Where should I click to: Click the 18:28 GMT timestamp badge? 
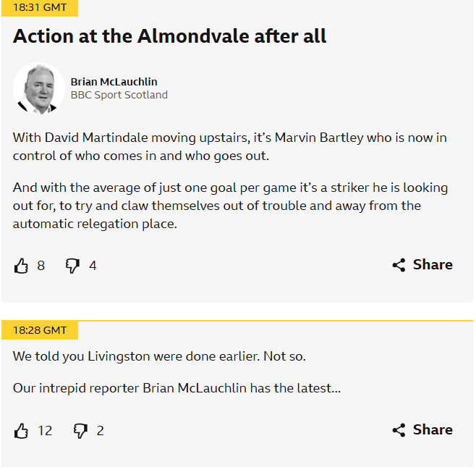click(x=40, y=330)
